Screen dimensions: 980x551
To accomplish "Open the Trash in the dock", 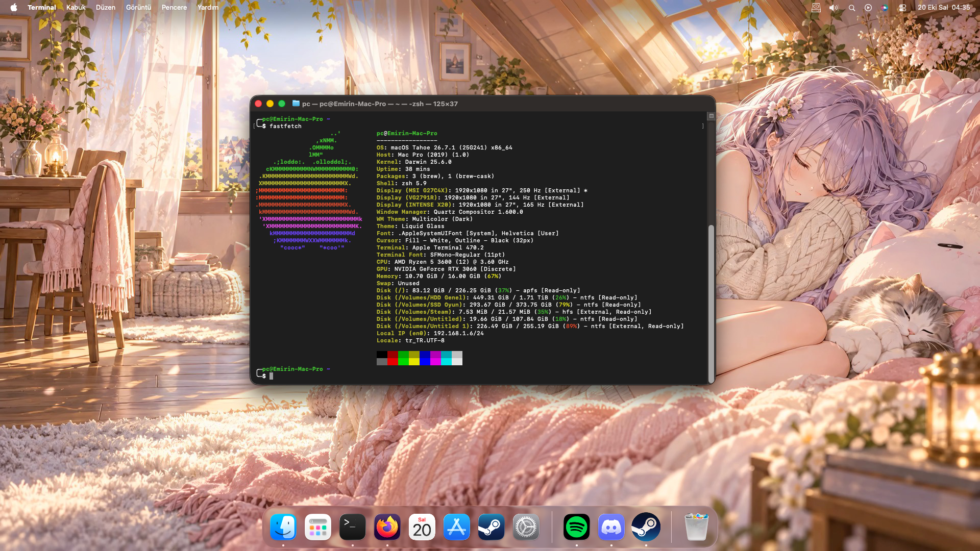I will tap(697, 527).
